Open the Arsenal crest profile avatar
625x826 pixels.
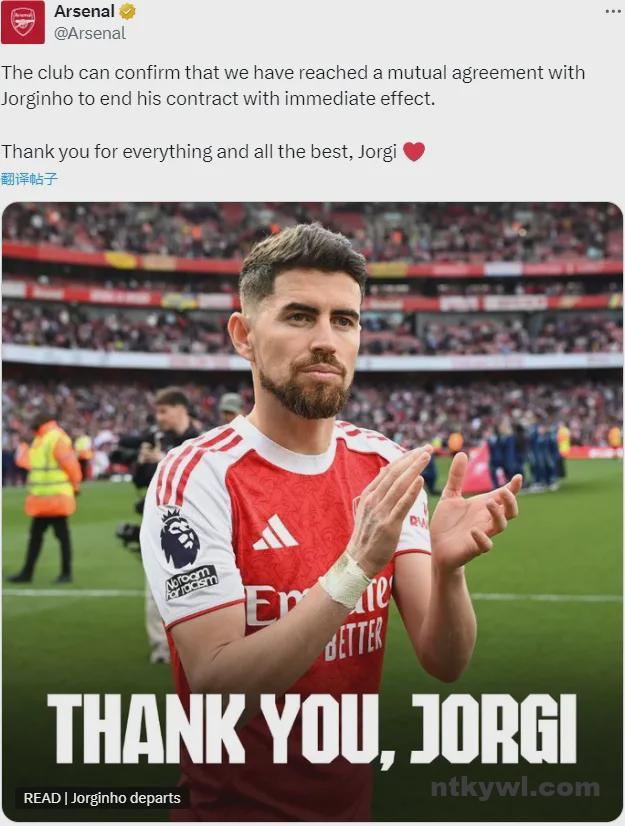point(23,22)
